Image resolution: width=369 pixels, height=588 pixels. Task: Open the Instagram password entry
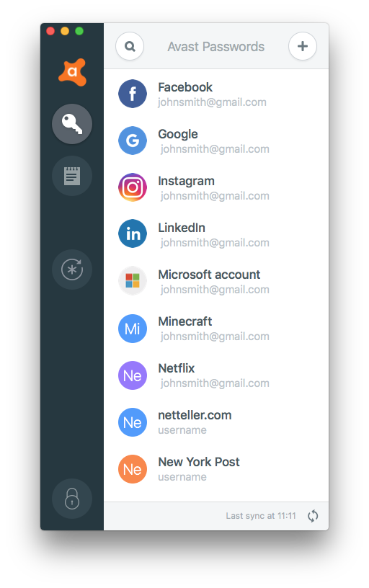(x=216, y=187)
